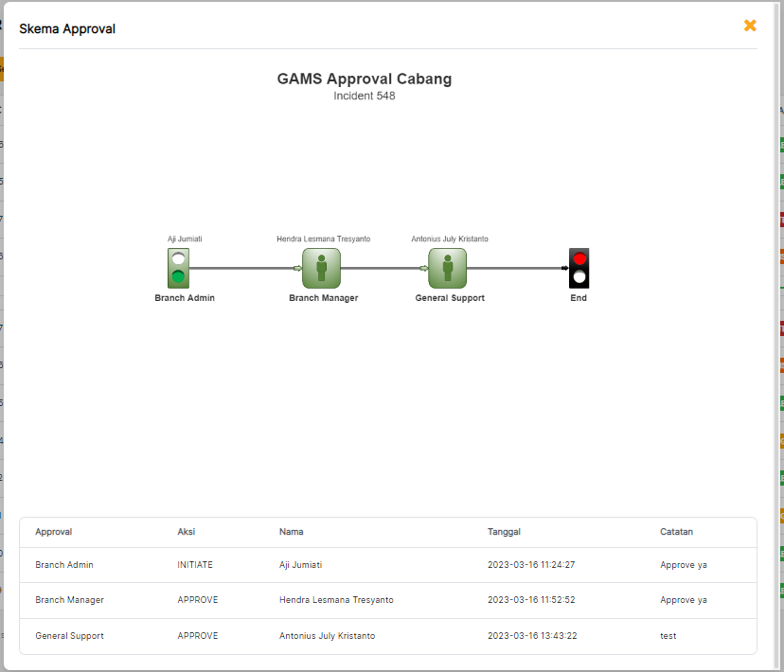
Task: Click the Aji Jumiati label above node
Action: (185, 239)
